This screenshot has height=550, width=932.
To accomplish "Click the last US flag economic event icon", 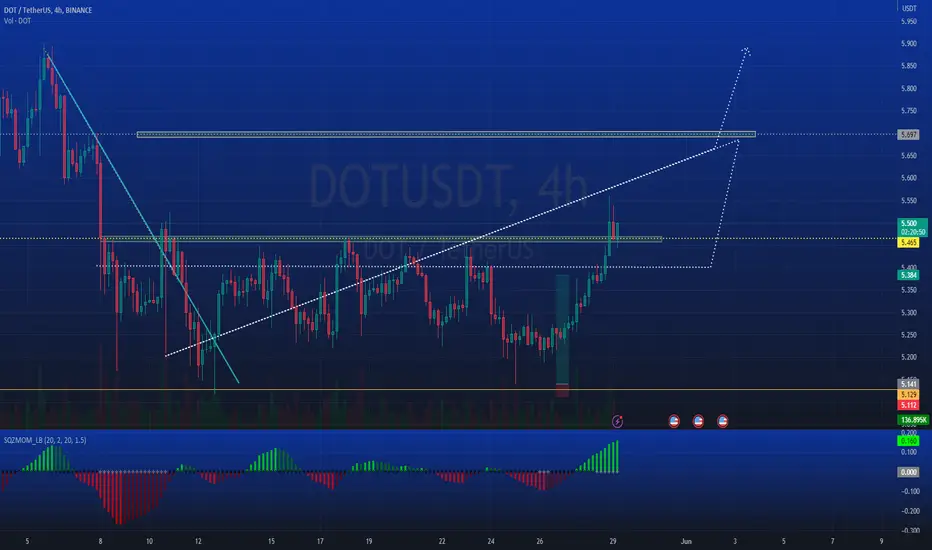I will pyautogui.click(x=723, y=421).
